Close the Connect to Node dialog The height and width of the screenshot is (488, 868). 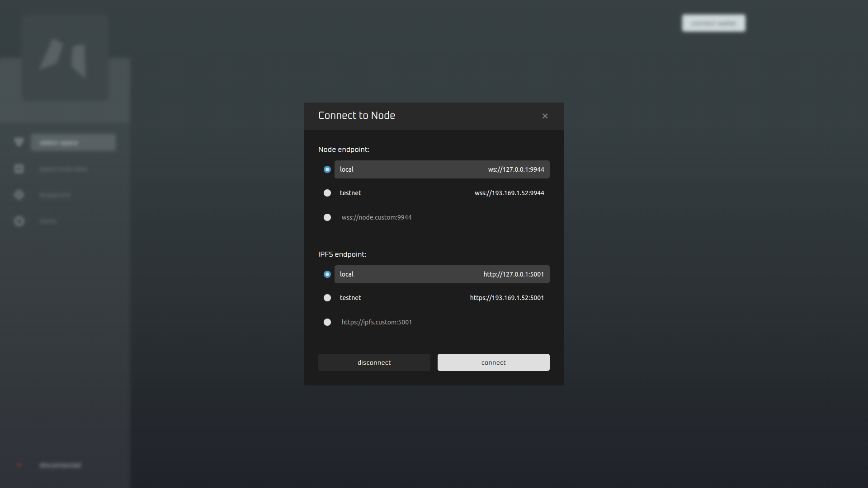coord(545,116)
